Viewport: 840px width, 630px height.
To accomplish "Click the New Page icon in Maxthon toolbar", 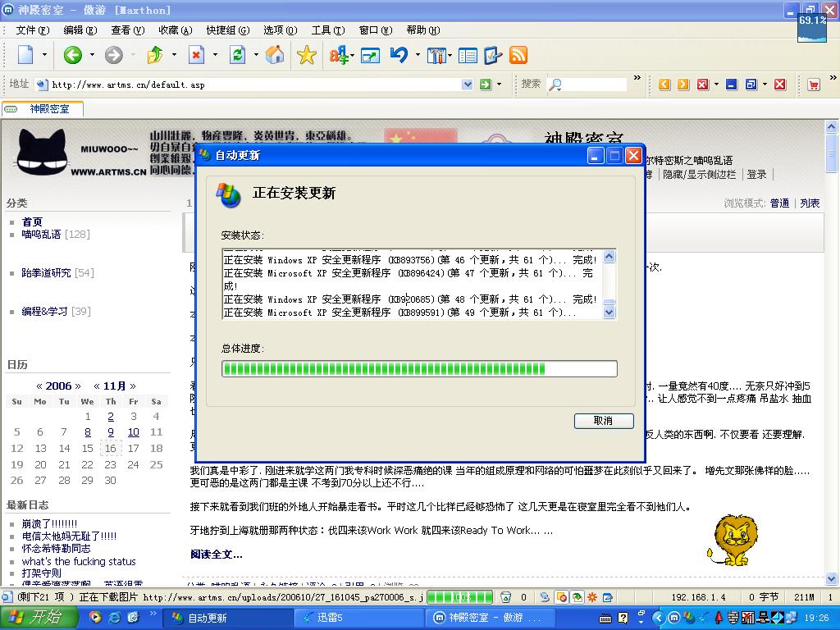I will pyautogui.click(x=25, y=55).
